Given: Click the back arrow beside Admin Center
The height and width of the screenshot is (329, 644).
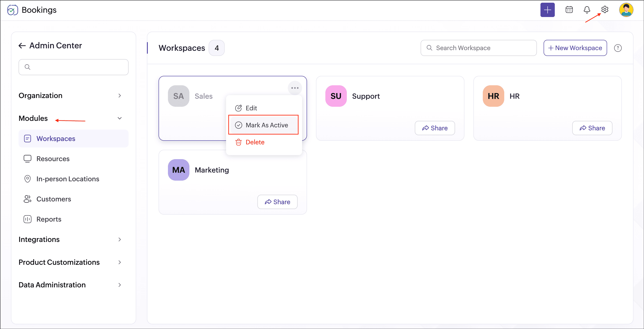Looking at the screenshot, I should (22, 45).
